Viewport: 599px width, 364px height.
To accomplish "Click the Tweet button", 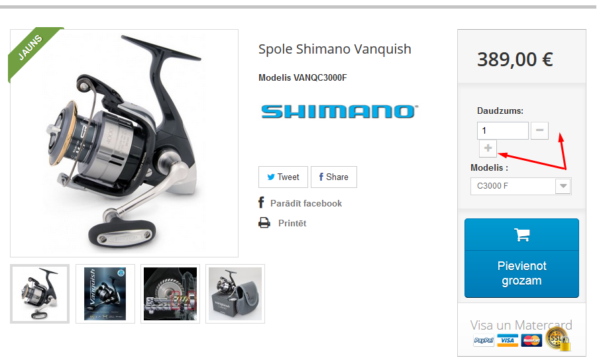I will coord(283,177).
